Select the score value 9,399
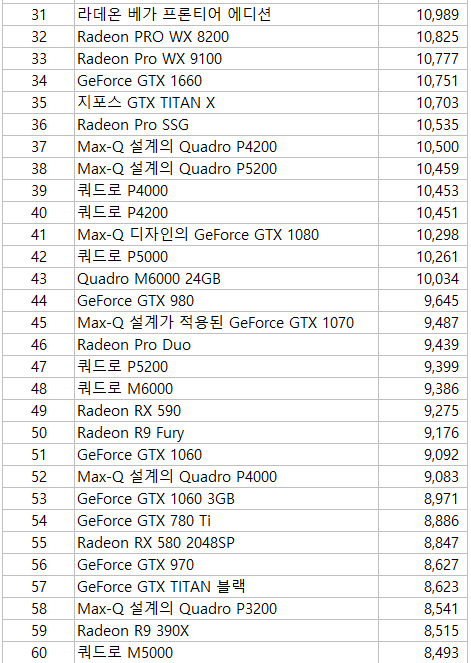Image resolution: width=471 pixels, height=663 pixels. click(x=441, y=367)
